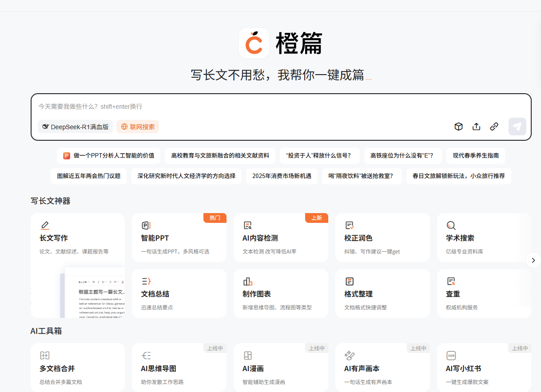Click the 智能PPT card title
This screenshot has height=392, width=541.
(155, 238)
